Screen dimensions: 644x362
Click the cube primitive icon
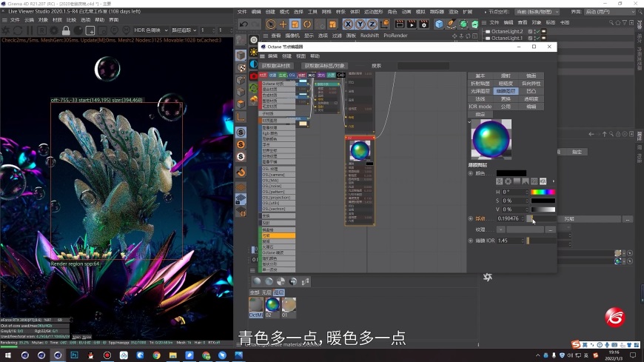pos(439,24)
